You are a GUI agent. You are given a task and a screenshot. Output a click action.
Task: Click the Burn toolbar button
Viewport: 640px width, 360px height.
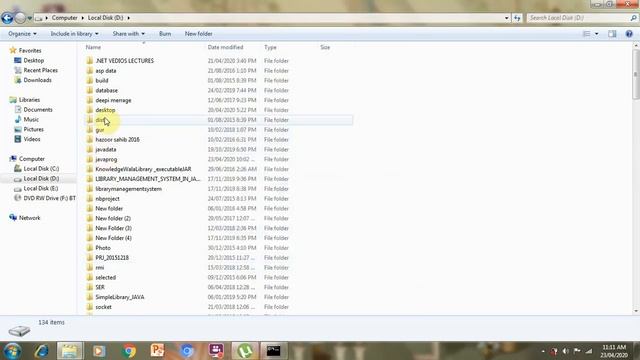[165, 34]
